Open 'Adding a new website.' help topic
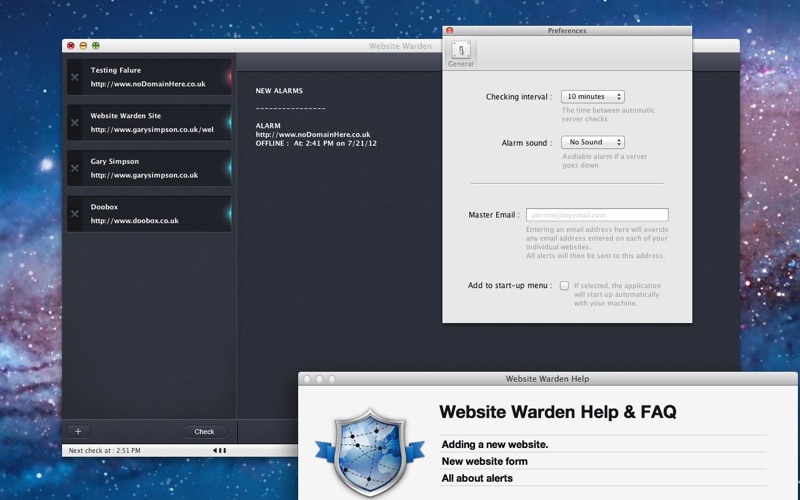This screenshot has height=500, width=800. [x=495, y=444]
